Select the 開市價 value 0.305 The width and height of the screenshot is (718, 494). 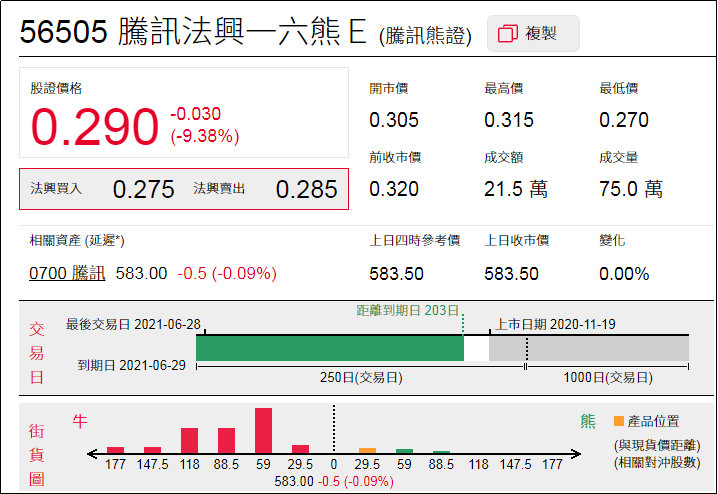(x=394, y=120)
